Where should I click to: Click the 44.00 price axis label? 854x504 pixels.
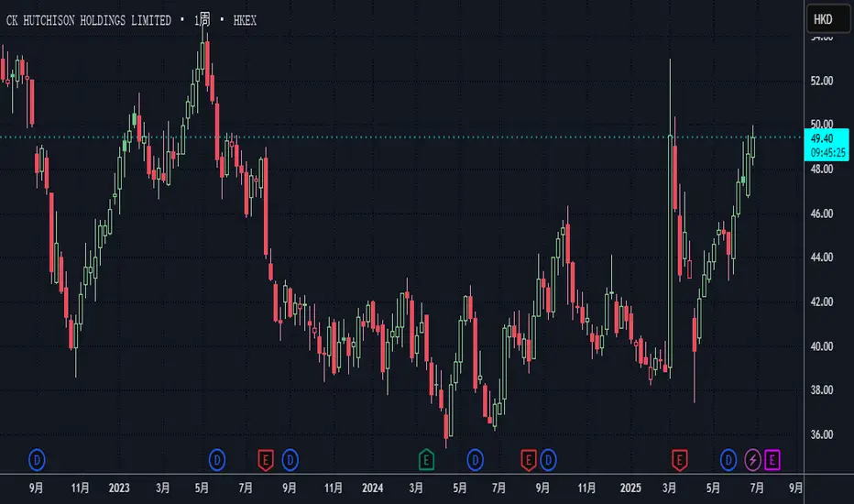pos(821,257)
